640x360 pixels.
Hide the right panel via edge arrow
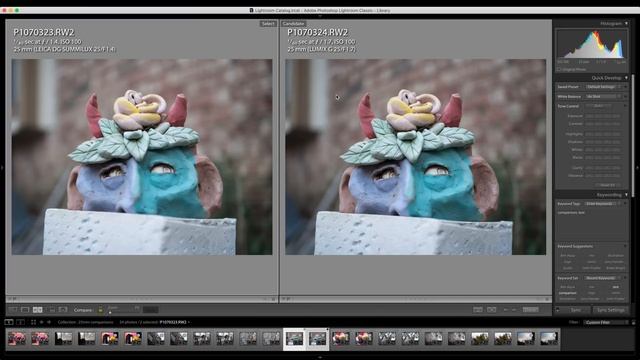point(638,167)
